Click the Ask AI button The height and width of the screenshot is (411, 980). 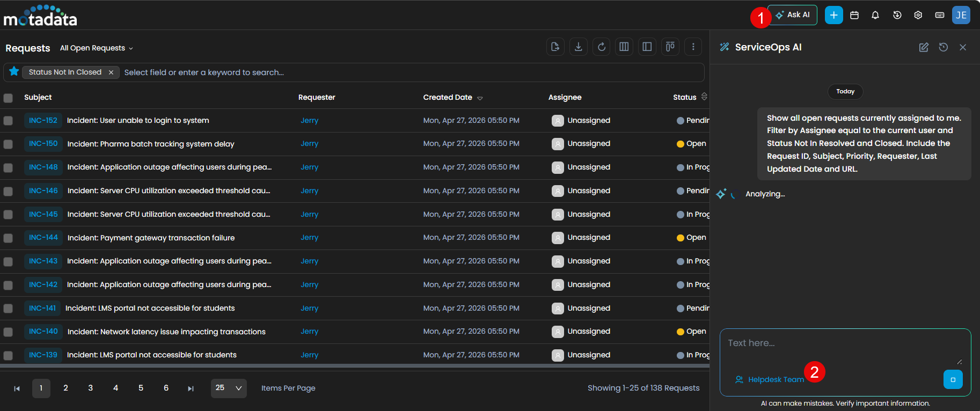pyautogui.click(x=793, y=15)
